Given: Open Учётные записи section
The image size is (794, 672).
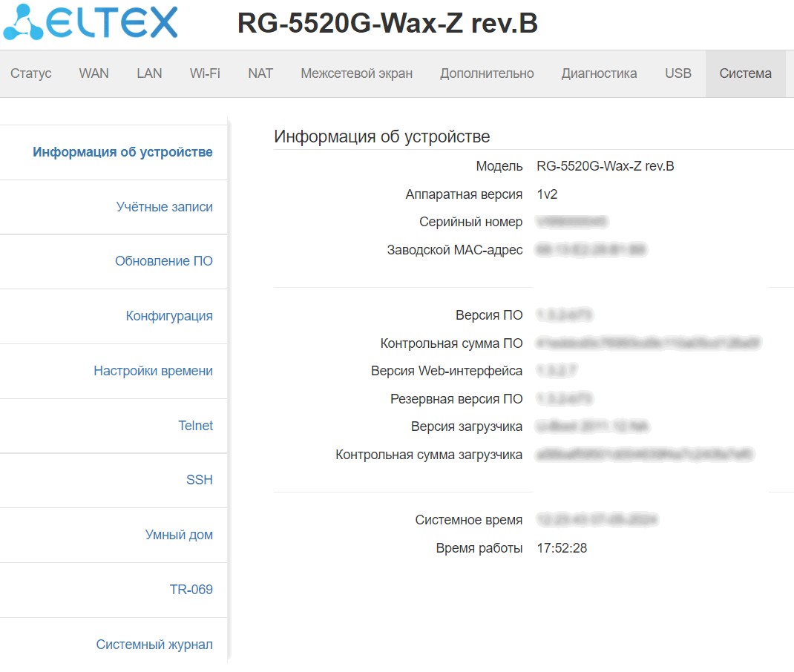Looking at the screenshot, I should pyautogui.click(x=165, y=206).
